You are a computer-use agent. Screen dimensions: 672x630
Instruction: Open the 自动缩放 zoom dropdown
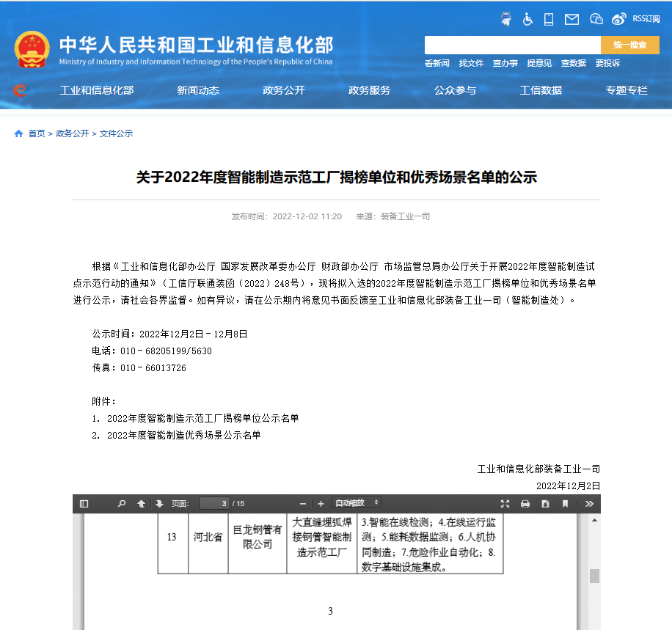[357, 503]
